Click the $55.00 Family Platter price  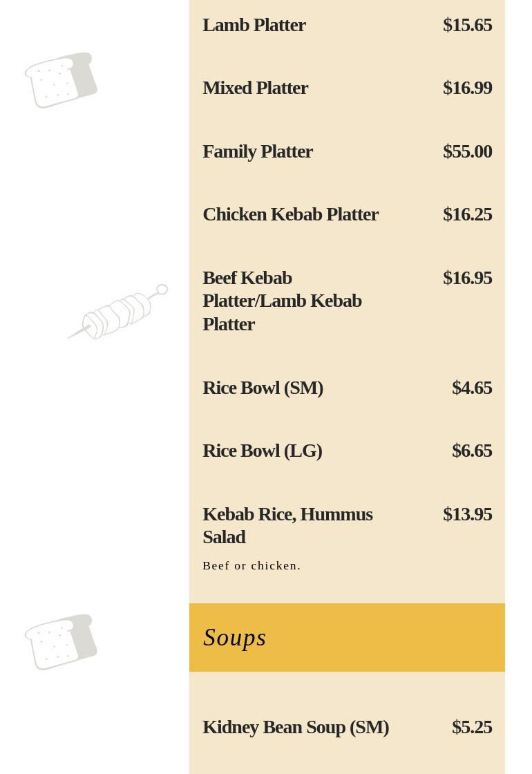pyautogui.click(x=467, y=151)
